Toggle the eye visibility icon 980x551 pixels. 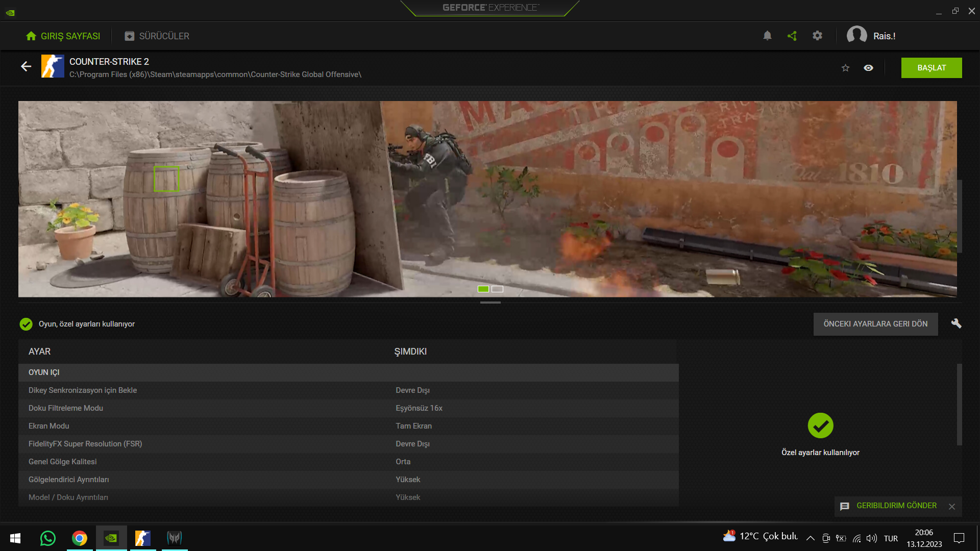(868, 68)
